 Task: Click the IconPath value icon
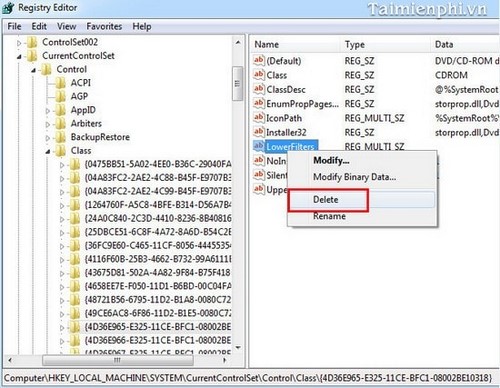259,118
